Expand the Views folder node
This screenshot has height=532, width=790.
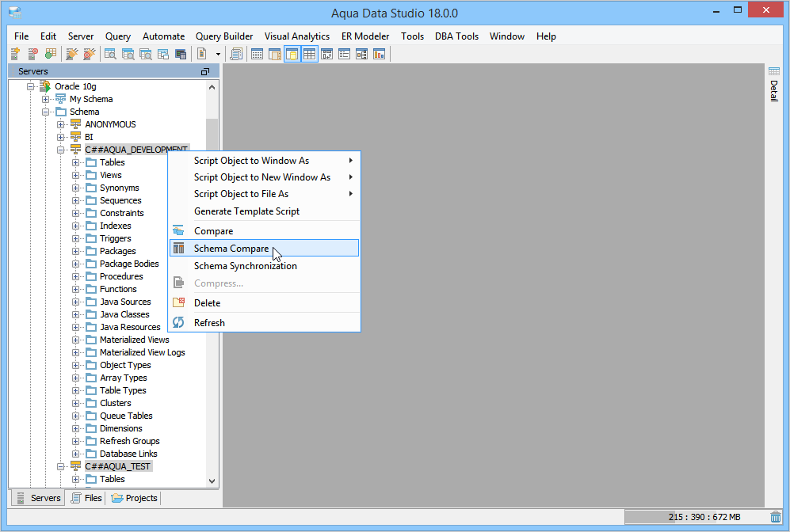pos(75,175)
